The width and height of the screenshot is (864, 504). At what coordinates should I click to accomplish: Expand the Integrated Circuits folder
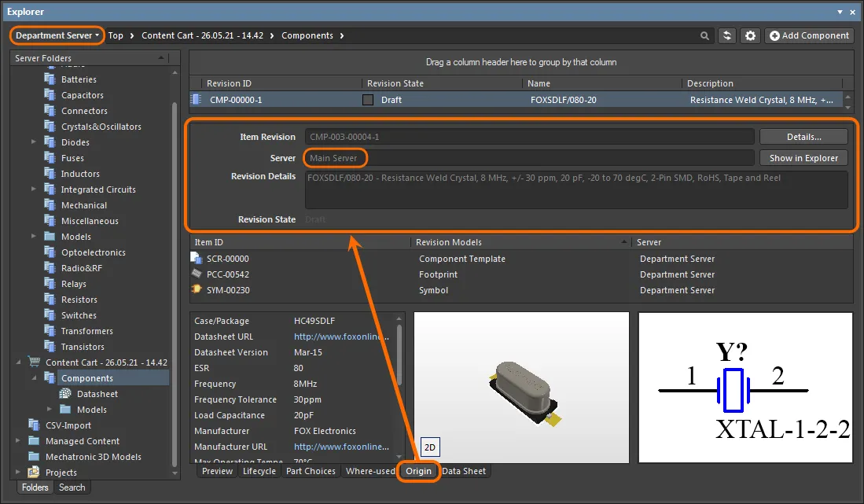[34, 189]
